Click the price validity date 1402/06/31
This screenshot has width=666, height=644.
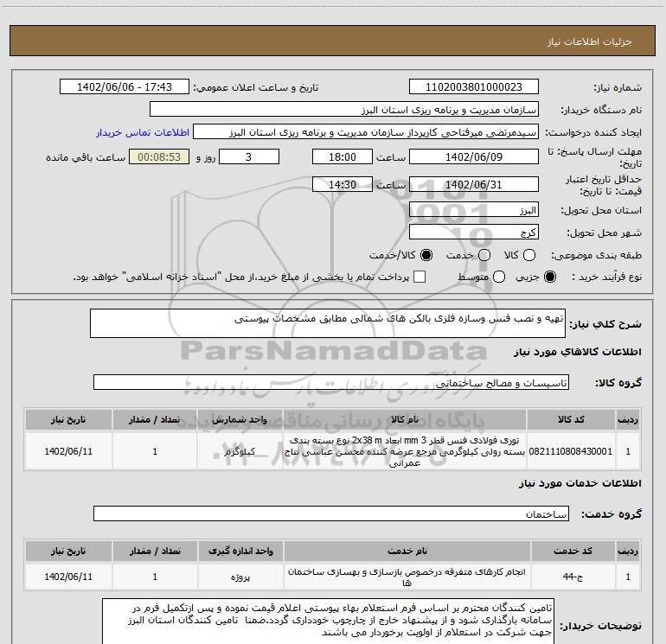[x=474, y=184]
